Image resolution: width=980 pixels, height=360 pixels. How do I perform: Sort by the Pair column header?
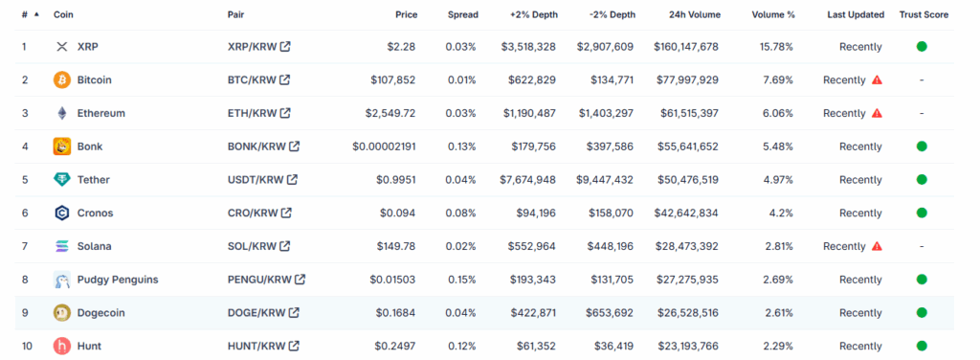click(x=235, y=14)
